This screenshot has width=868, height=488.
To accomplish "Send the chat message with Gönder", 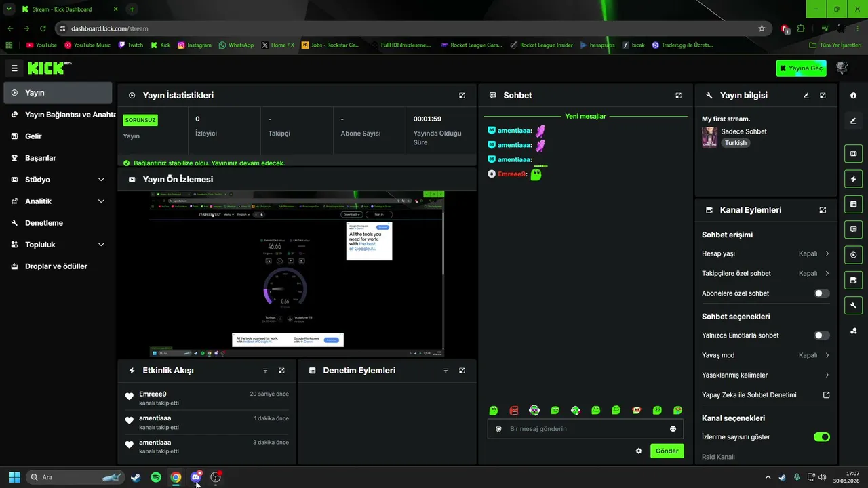I will 667,451.
